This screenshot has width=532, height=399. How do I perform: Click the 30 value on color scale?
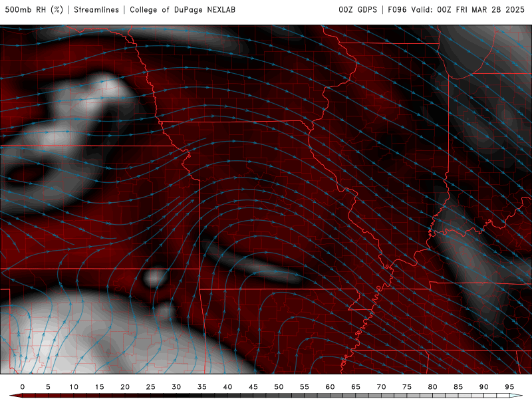click(x=176, y=387)
